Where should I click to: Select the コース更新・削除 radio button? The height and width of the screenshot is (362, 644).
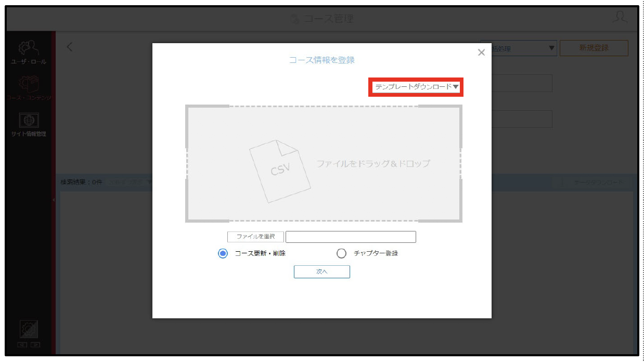point(223,253)
